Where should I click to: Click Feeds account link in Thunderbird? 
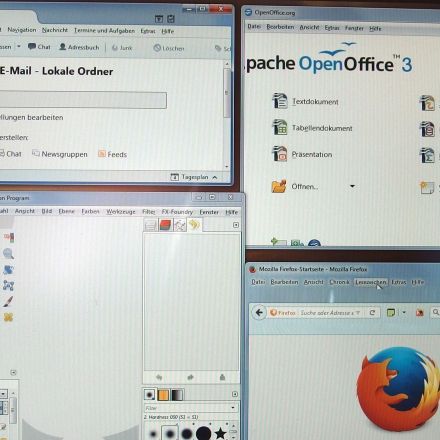tap(113, 154)
